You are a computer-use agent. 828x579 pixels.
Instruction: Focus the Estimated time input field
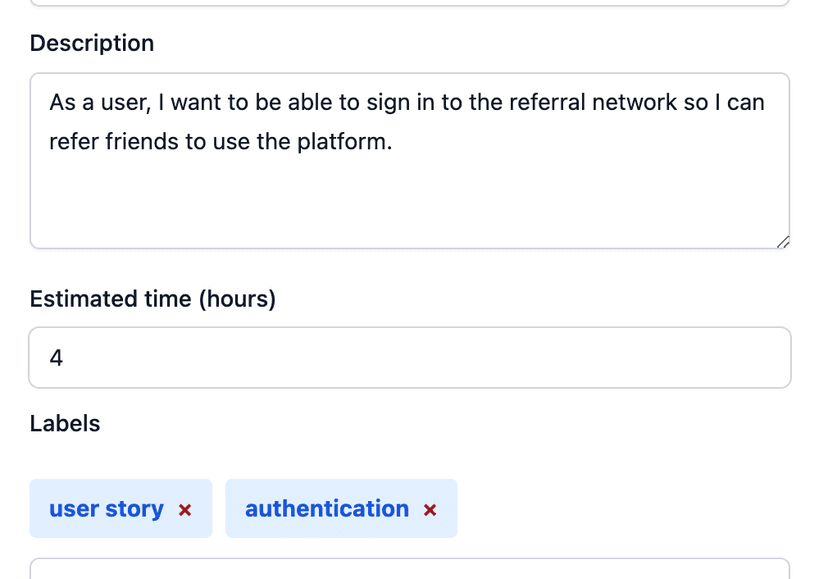point(410,358)
